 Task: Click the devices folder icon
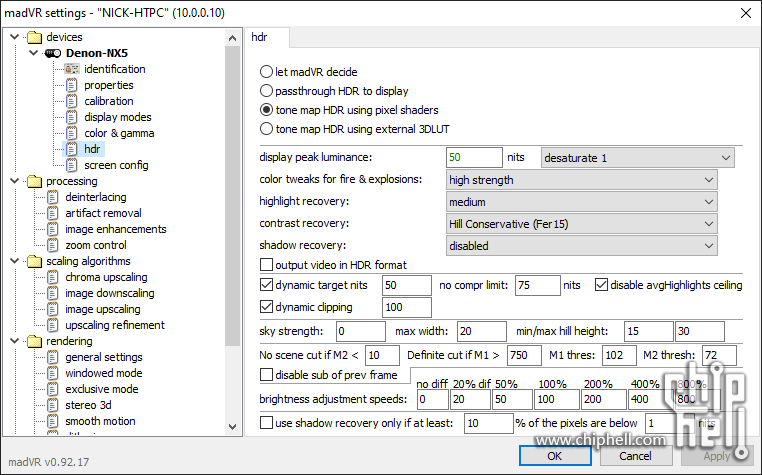[34, 37]
